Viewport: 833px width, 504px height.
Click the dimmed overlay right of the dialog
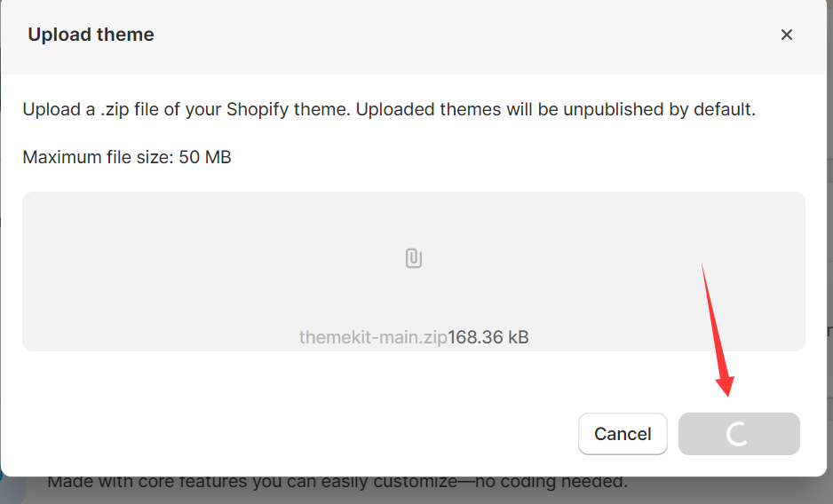(x=829, y=266)
